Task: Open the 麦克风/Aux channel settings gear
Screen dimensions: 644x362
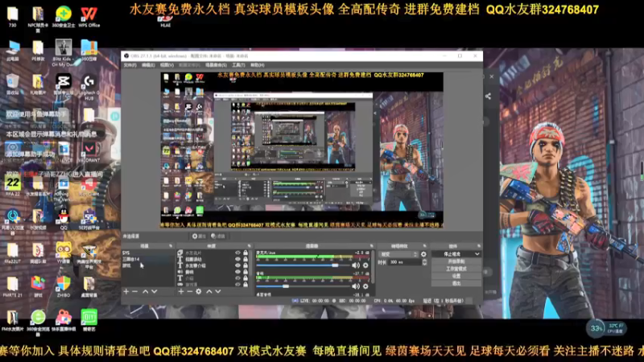Action: (x=365, y=265)
